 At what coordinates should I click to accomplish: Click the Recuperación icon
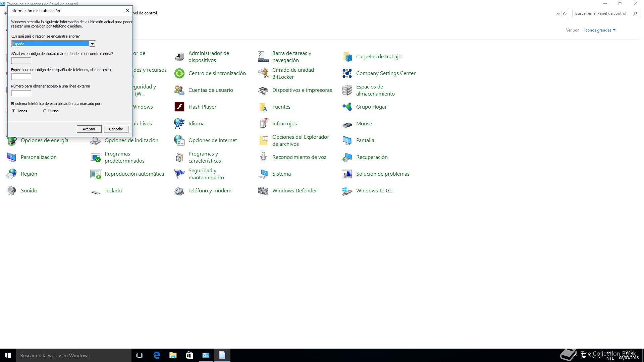(x=347, y=157)
